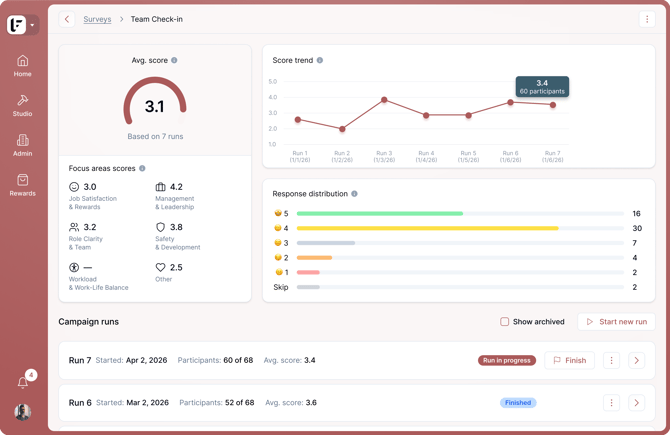
Task: Click the user profile avatar
Action: (23, 412)
